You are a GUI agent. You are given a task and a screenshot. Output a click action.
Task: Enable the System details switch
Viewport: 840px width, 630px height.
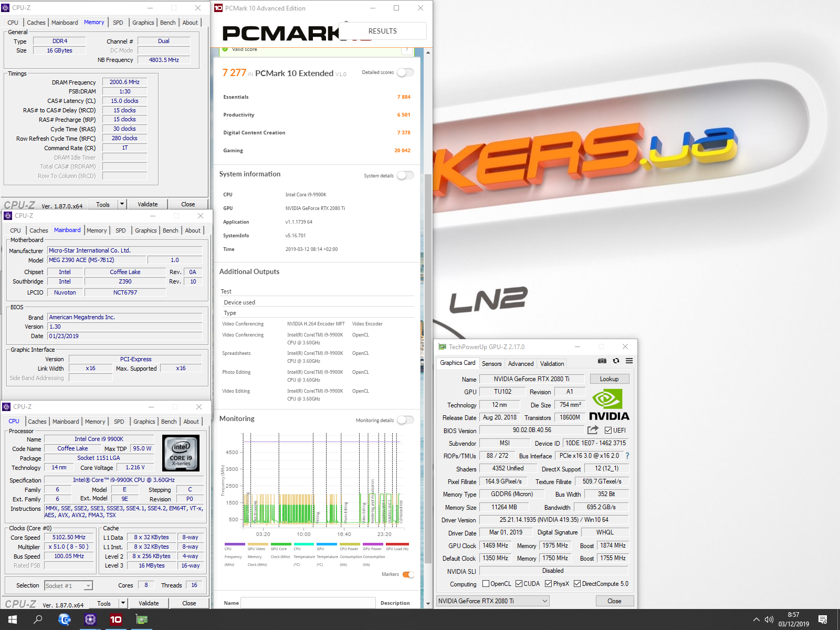(405, 175)
